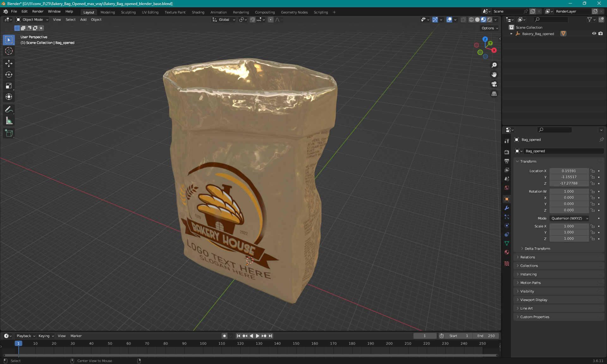
Task: Switch perspective/orthographic grid icon
Action: [494, 94]
